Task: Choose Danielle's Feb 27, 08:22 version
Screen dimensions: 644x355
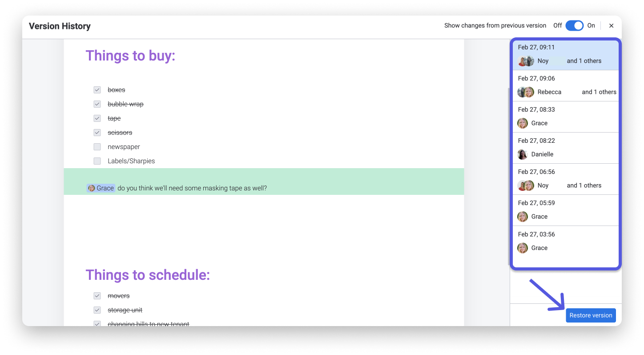Action: tap(565, 148)
